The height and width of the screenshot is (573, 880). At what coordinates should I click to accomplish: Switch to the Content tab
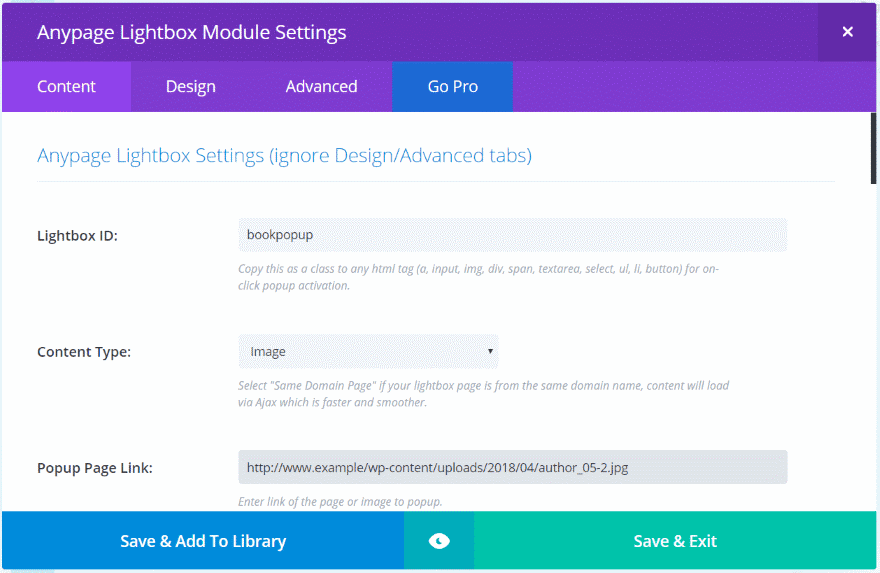(x=66, y=87)
